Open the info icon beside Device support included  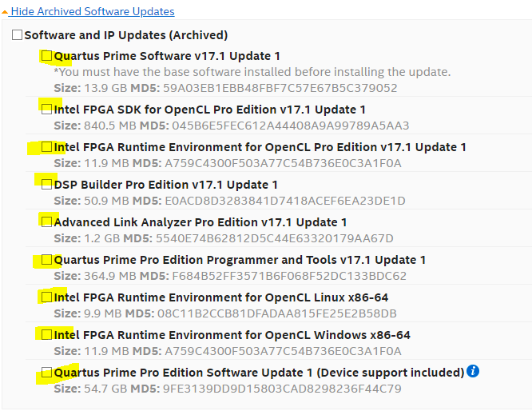coord(473,371)
